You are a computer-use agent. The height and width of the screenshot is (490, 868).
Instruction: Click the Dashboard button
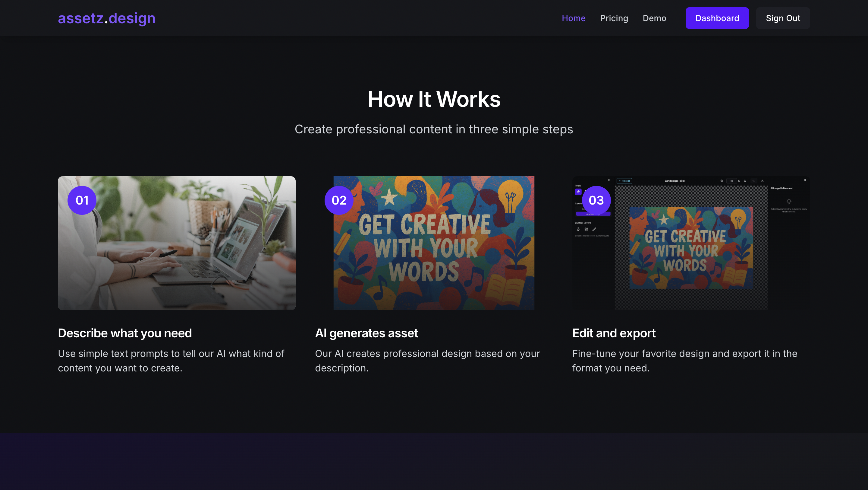click(x=717, y=18)
